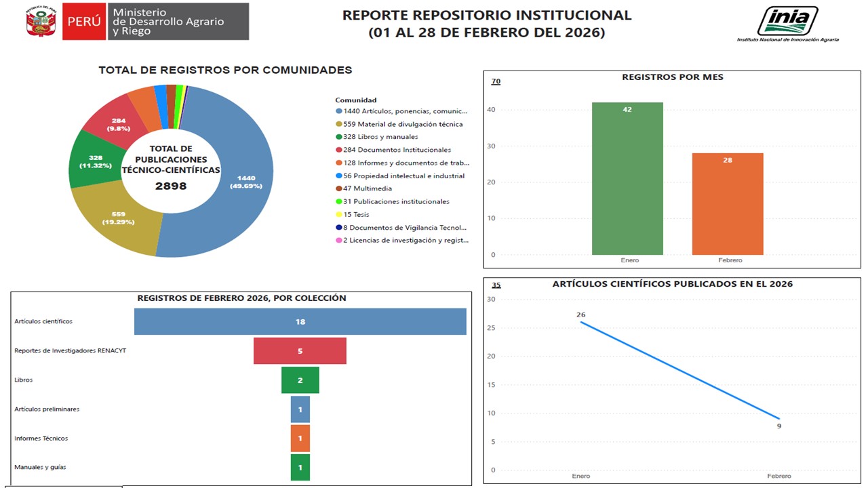Select the green legend dot for Libros y manuales

tap(338, 137)
